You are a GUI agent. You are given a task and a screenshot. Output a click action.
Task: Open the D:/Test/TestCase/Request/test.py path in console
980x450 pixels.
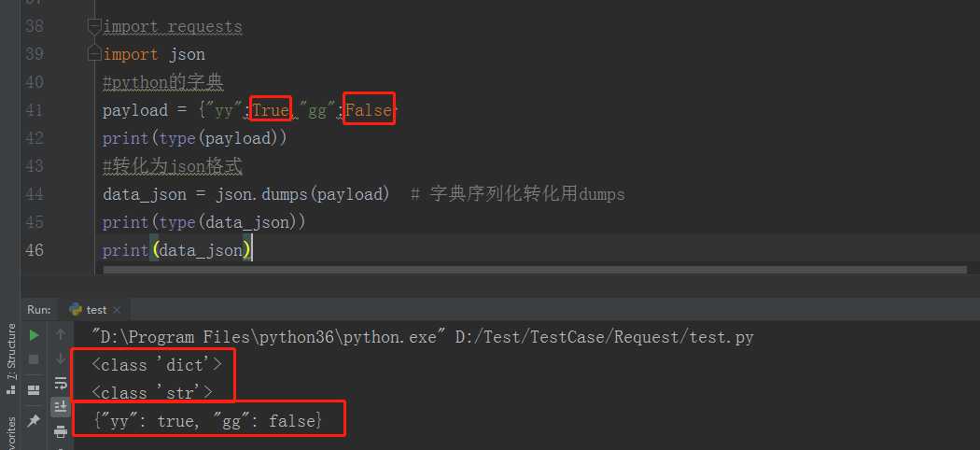(604, 338)
